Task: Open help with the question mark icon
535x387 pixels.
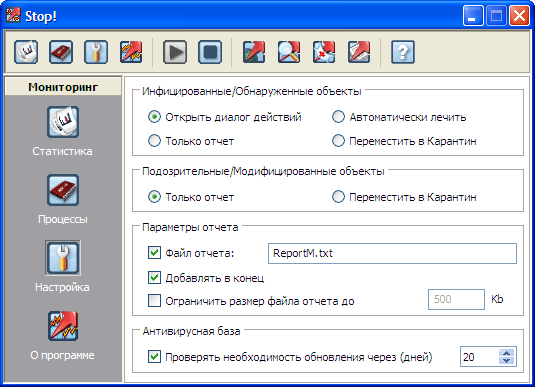Action: point(403,52)
